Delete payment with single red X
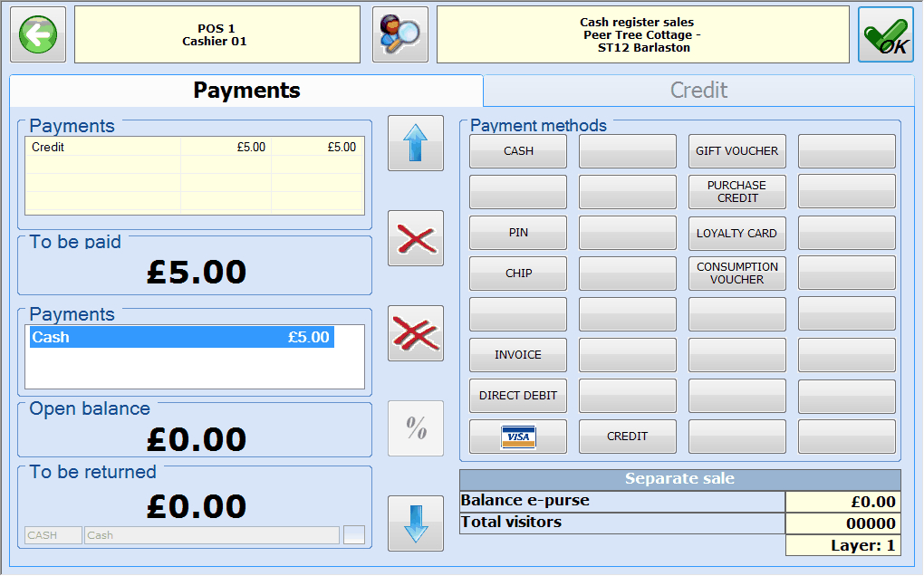 coord(416,239)
